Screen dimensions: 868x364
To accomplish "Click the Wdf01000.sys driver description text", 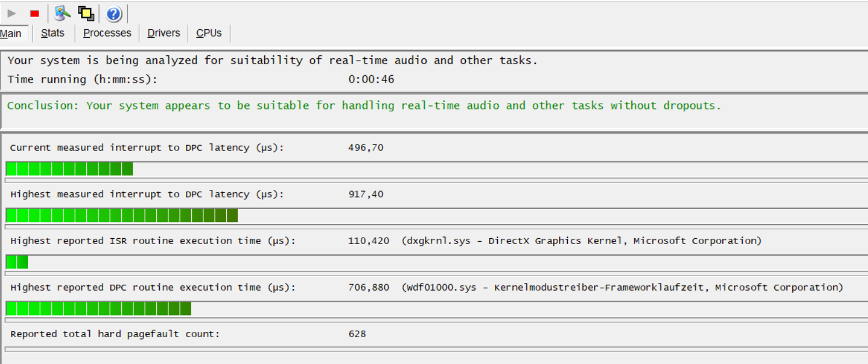I will pyautogui.click(x=622, y=287).
